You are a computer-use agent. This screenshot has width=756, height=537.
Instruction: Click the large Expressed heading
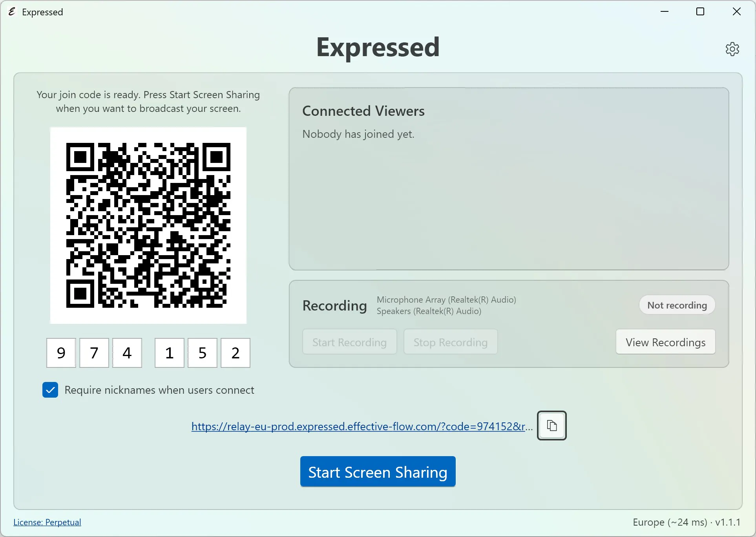[x=378, y=47]
